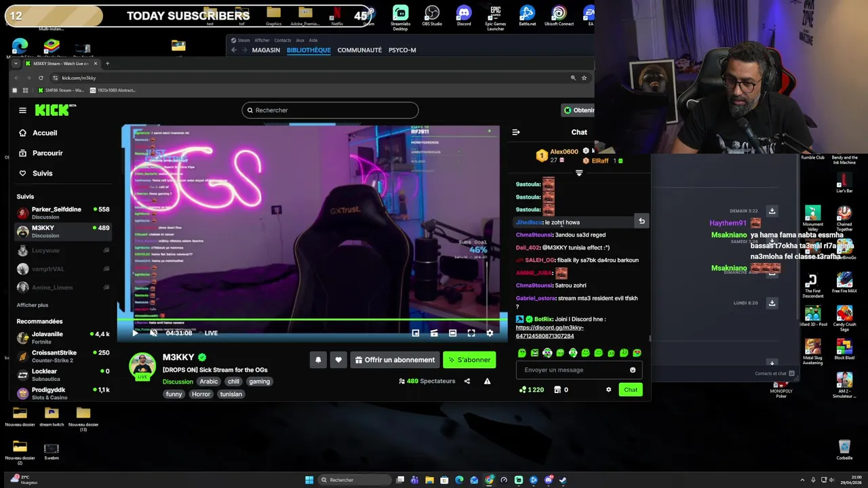This screenshot has width=868, height=488.
Task: Open the Corbeille recycle bin
Action: 844,450
